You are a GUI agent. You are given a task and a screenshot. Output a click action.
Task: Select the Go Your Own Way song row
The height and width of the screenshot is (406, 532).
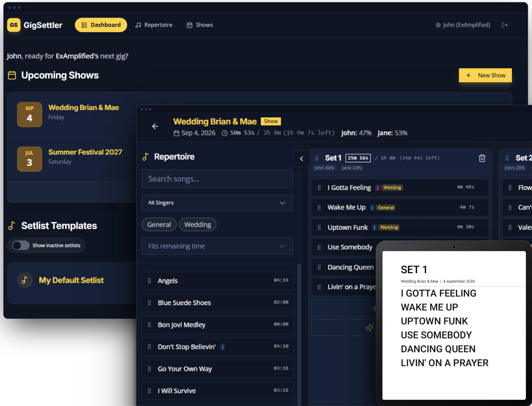coord(217,369)
